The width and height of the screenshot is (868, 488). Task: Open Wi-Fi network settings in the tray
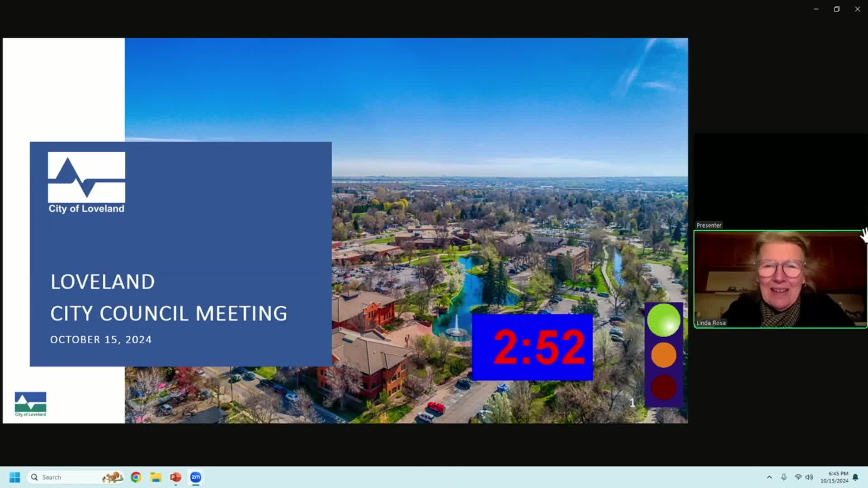tap(798, 477)
